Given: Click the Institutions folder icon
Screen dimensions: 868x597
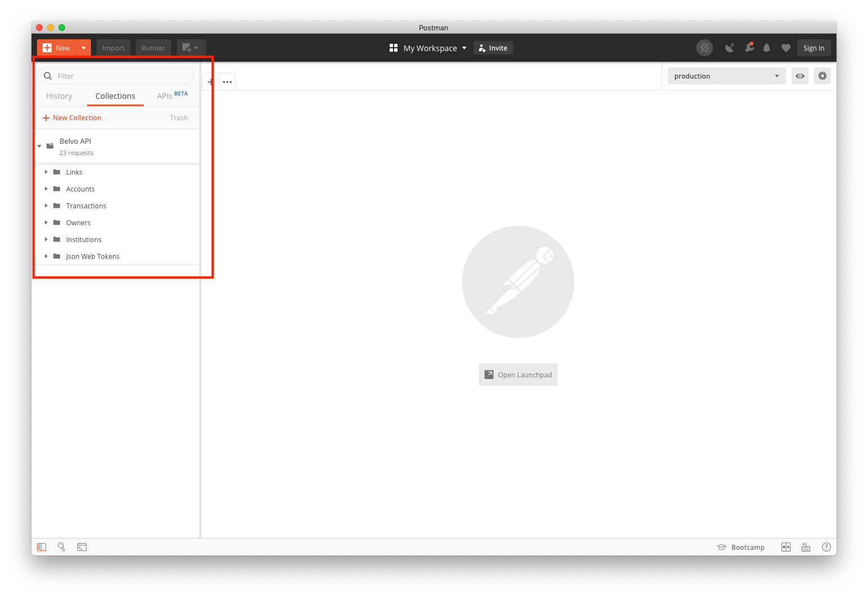Looking at the screenshot, I should click(57, 239).
